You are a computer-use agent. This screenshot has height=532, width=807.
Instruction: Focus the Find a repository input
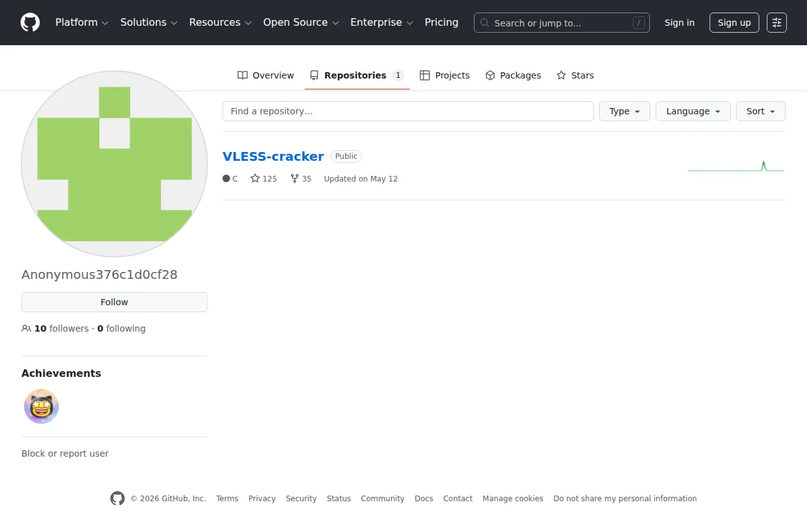click(x=408, y=111)
